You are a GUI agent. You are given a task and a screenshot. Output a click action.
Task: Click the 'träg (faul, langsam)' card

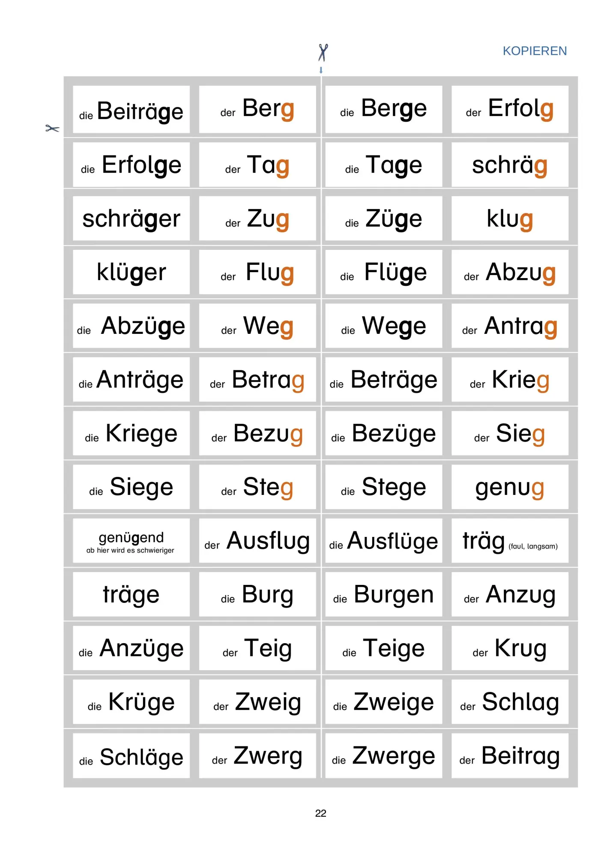[x=510, y=541]
